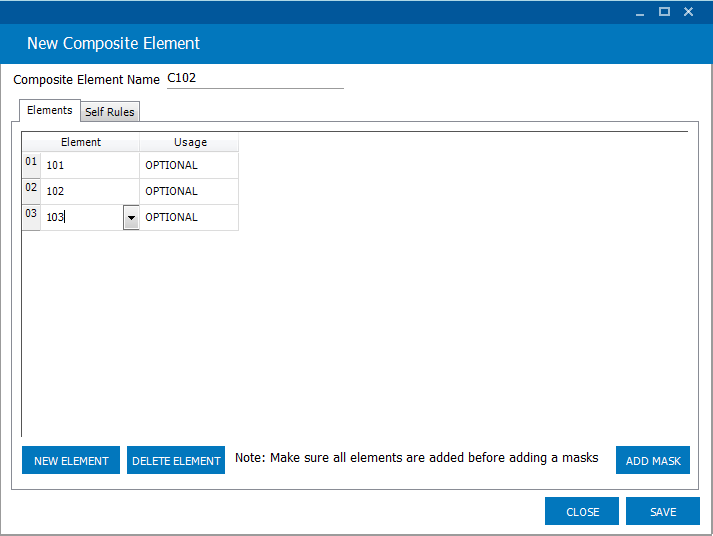Click the Element column header

coord(81,142)
